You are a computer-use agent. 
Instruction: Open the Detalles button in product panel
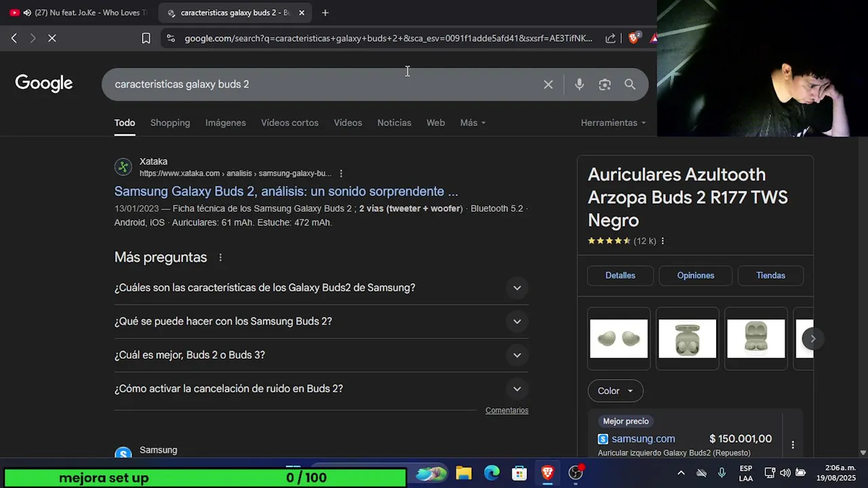[x=620, y=276]
